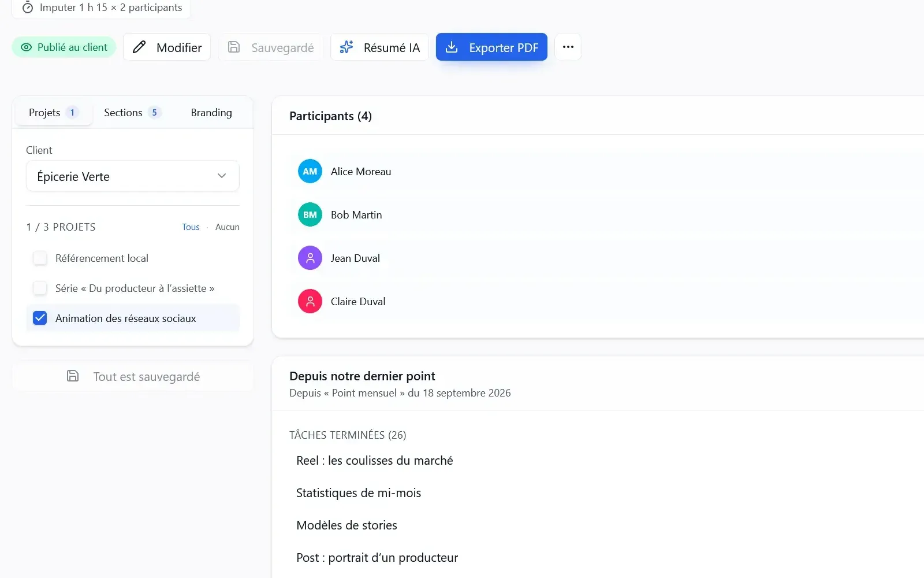Image resolution: width=924 pixels, height=578 pixels.
Task: Select the name Jean Duval
Action: [x=355, y=258]
